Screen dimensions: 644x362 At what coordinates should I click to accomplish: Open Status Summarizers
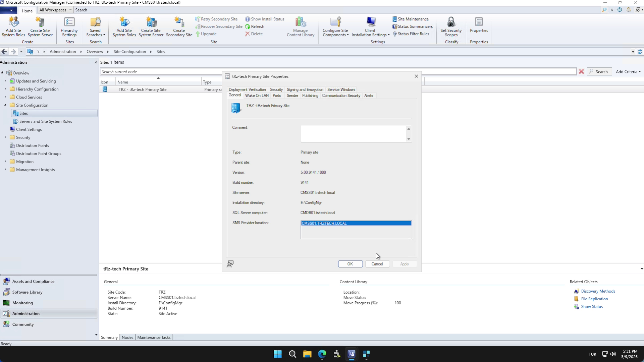click(x=413, y=26)
